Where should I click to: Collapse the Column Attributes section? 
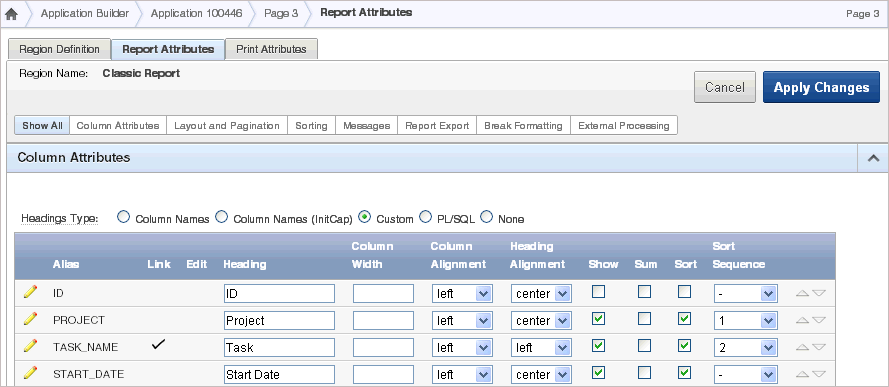873,159
